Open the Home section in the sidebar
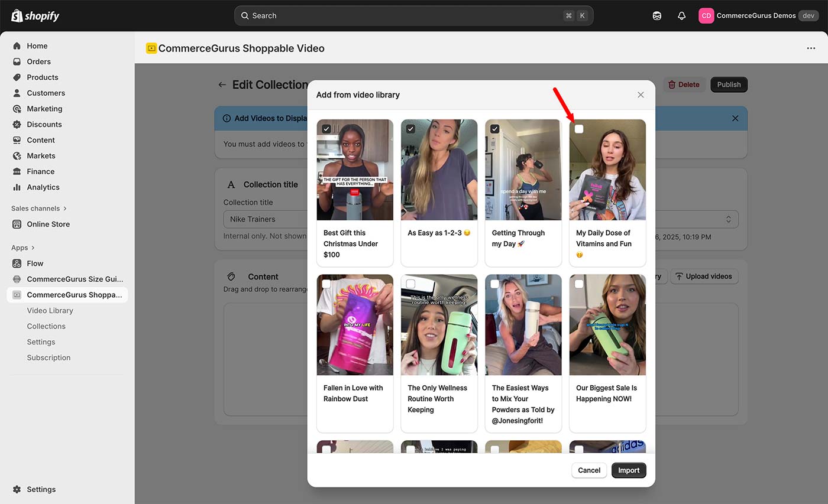This screenshot has width=828, height=504. [38, 45]
